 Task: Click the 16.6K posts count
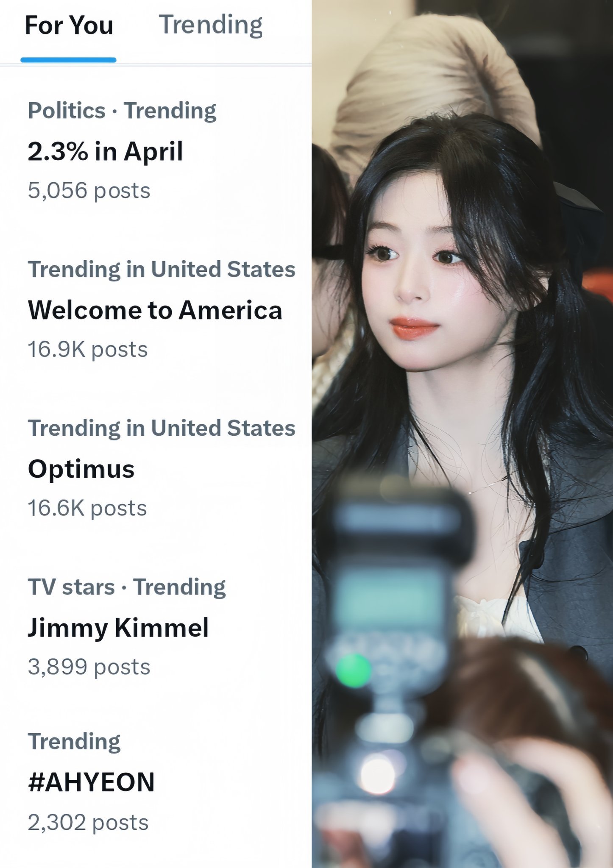click(x=87, y=508)
